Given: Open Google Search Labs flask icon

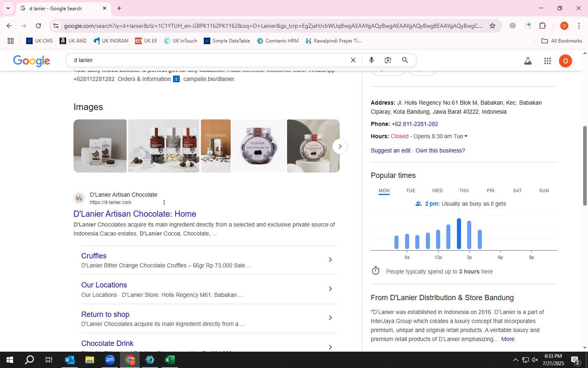Looking at the screenshot, I should 528,61.
